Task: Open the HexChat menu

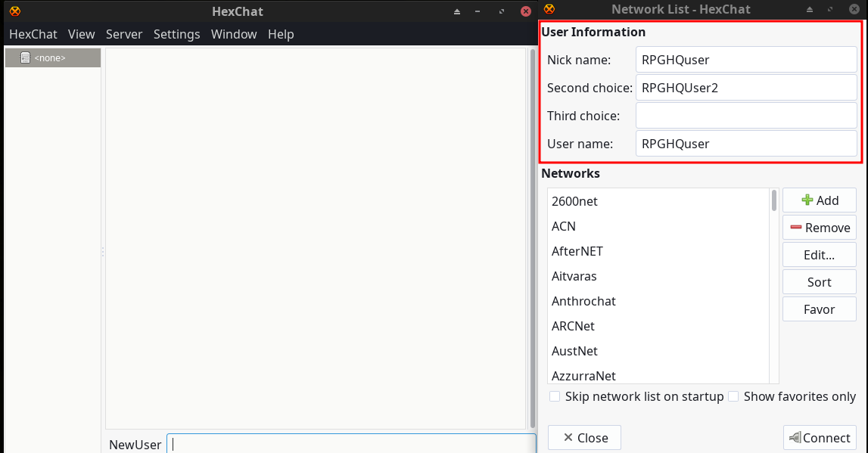Action: pos(33,34)
